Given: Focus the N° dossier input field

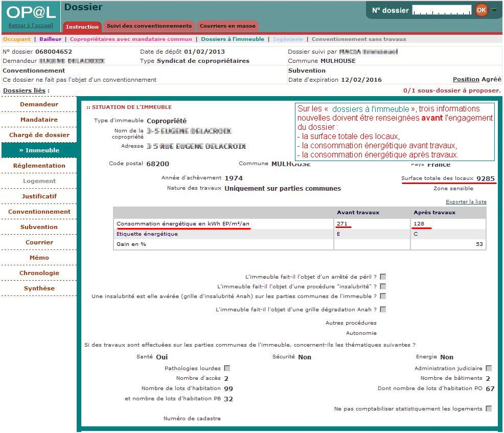Looking at the screenshot, I should point(442,10).
